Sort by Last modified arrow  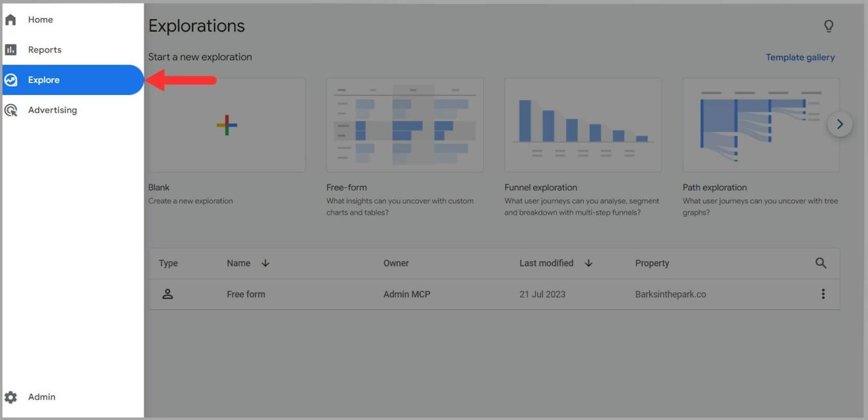point(589,263)
